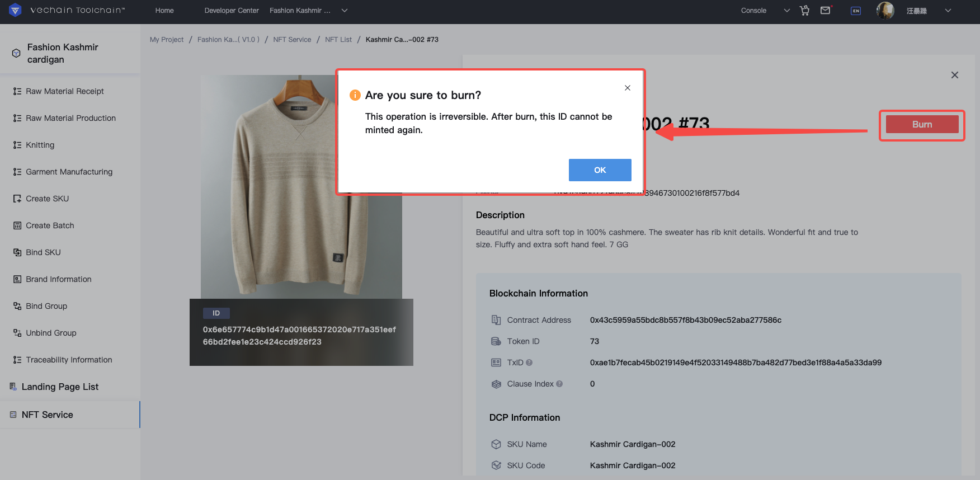Viewport: 980px width, 480px height.
Task: Click the DCP Information heading
Action: [525, 417]
